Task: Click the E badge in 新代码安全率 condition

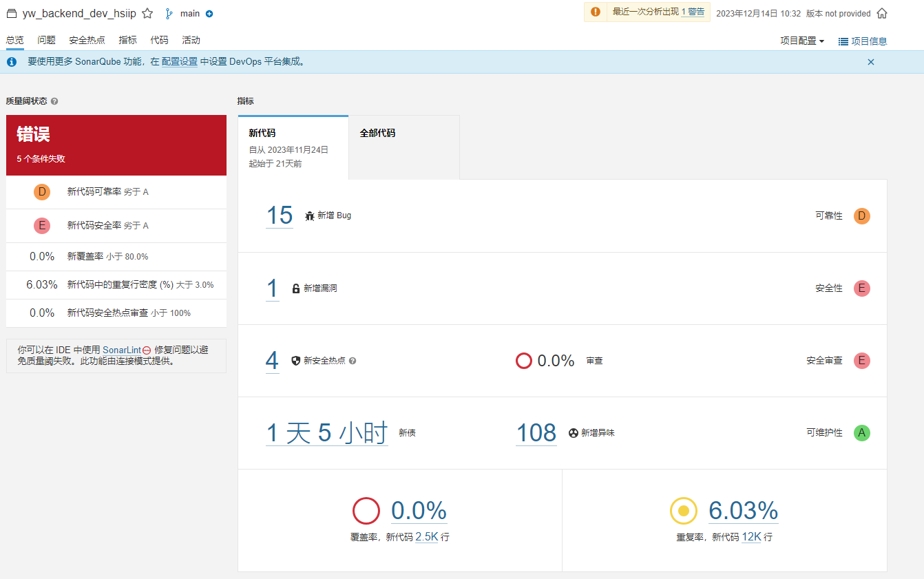Action: pos(42,226)
